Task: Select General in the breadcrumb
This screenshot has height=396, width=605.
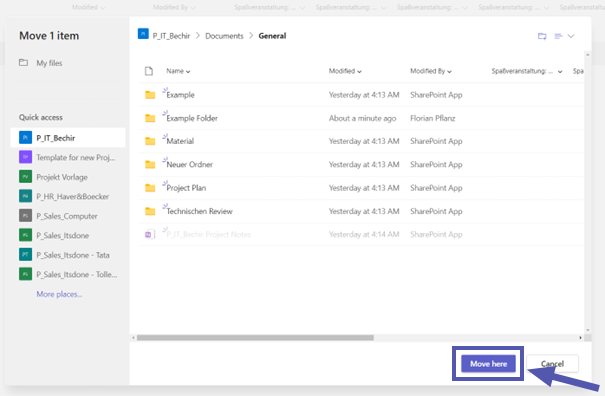Action: pyautogui.click(x=272, y=36)
